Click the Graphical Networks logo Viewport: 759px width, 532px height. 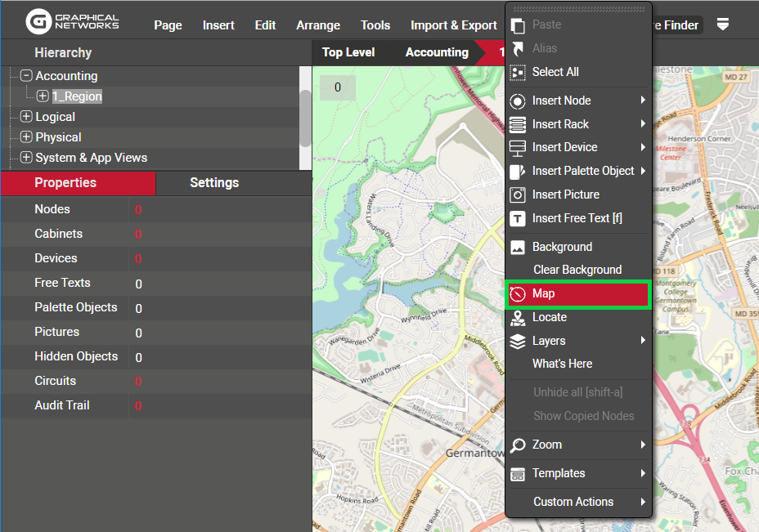[x=72, y=22]
